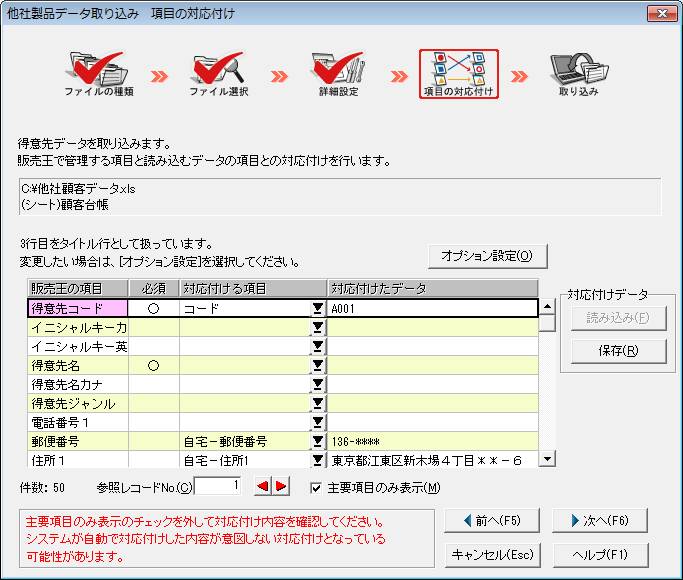This screenshot has height=580, width=683.
Task: Open dropdown for 電話番号1 row
Action: [x=318, y=422]
